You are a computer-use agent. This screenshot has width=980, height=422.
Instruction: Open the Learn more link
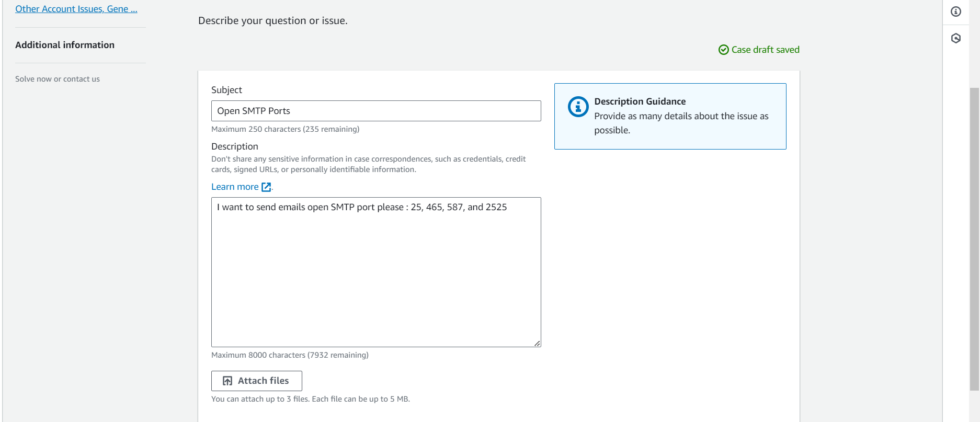[x=235, y=187]
